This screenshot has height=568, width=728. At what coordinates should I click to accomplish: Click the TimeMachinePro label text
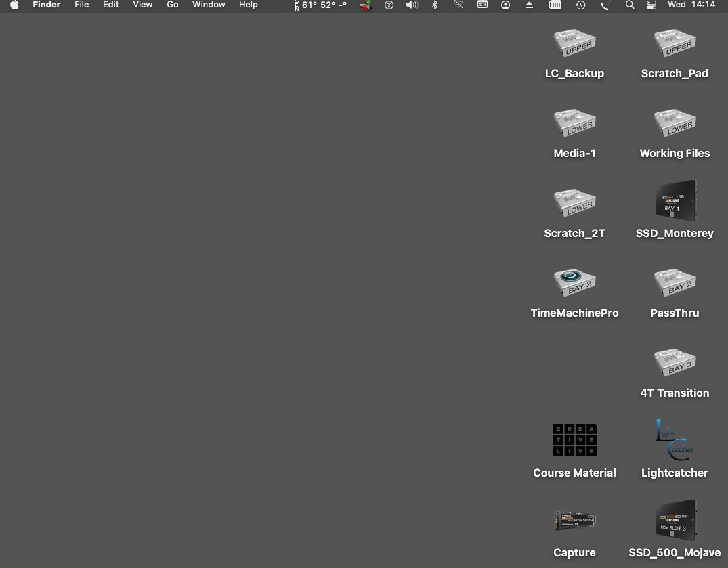[x=575, y=313]
